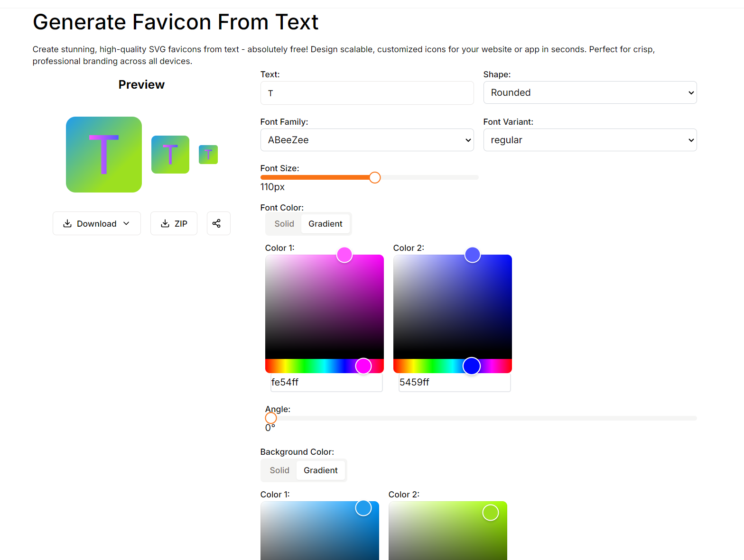Select Gradient under Background Color
The image size is (744, 560).
pos(321,470)
